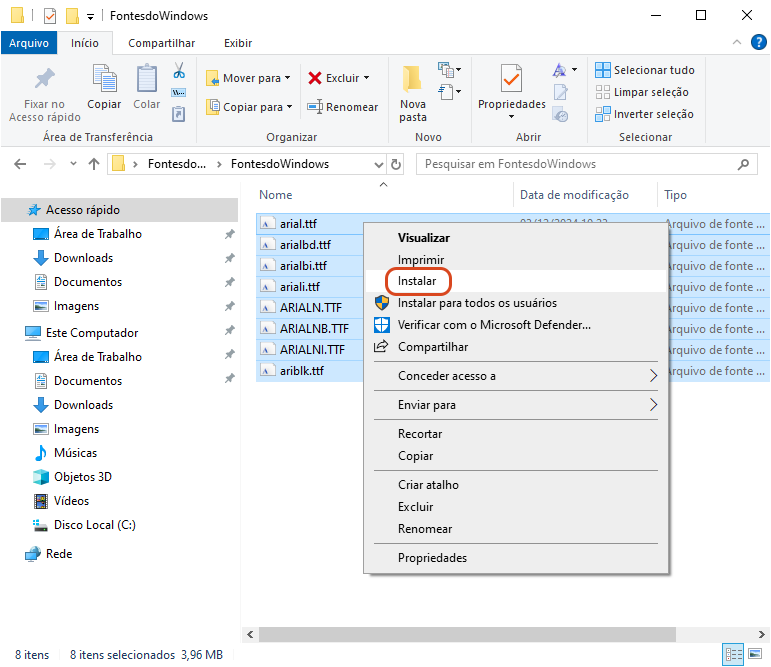Choose Instalar from the context menu
The width and height of the screenshot is (771, 667).
tap(417, 281)
